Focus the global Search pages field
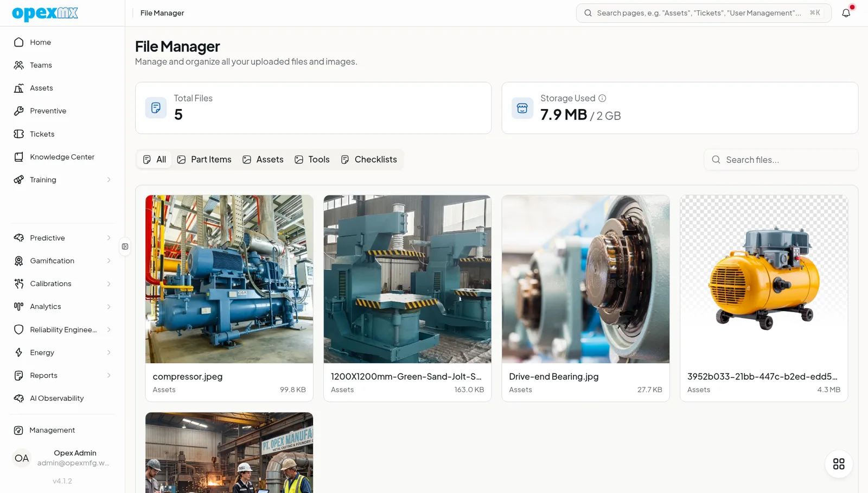The height and width of the screenshot is (493, 868). pyautogui.click(x=704, y=13)
